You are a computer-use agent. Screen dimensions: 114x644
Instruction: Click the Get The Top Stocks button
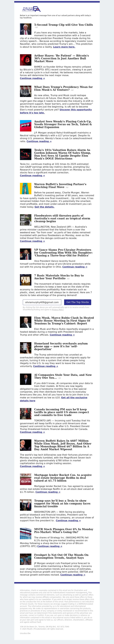point(78,302)
